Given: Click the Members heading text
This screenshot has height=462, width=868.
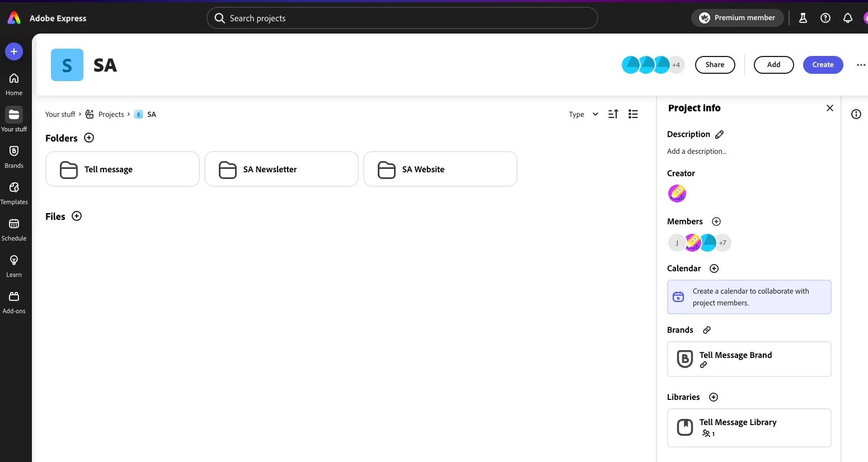Looking at the screenshot, I should [x=685, y=221].
